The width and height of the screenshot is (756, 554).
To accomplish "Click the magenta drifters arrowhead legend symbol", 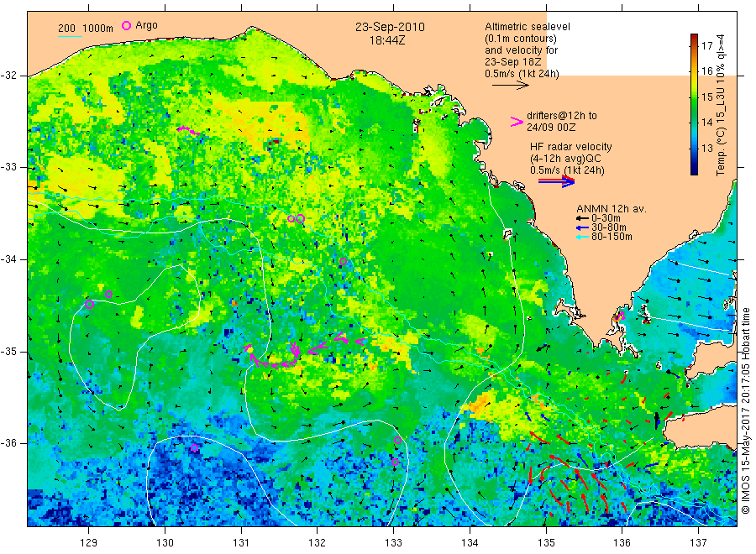I will (x=517, y=122).
